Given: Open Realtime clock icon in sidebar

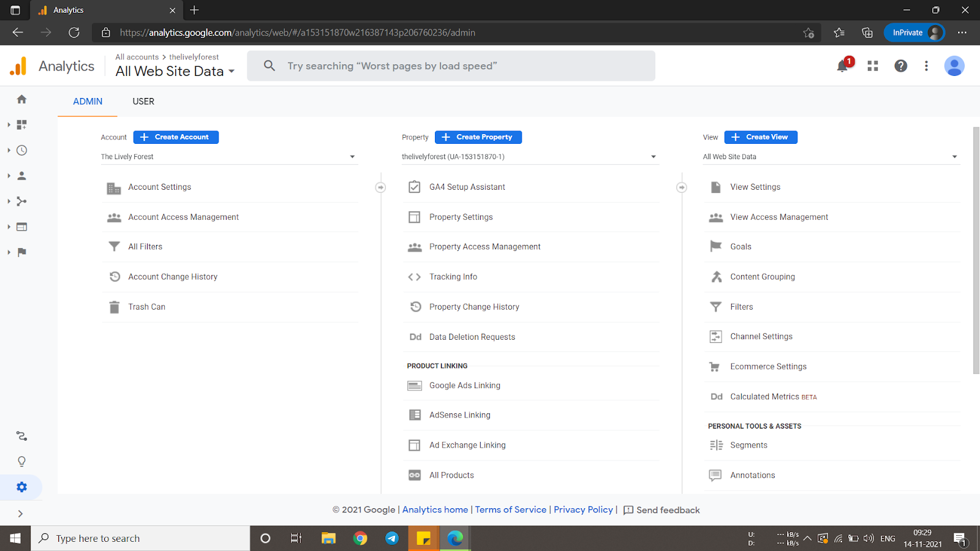Looking at the screenshot, I should tap(21, 150).
